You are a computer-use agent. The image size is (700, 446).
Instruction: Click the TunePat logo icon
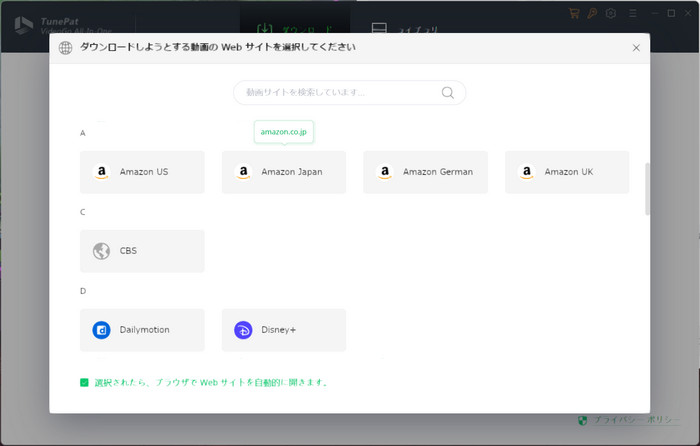click(x=24, y=25)
